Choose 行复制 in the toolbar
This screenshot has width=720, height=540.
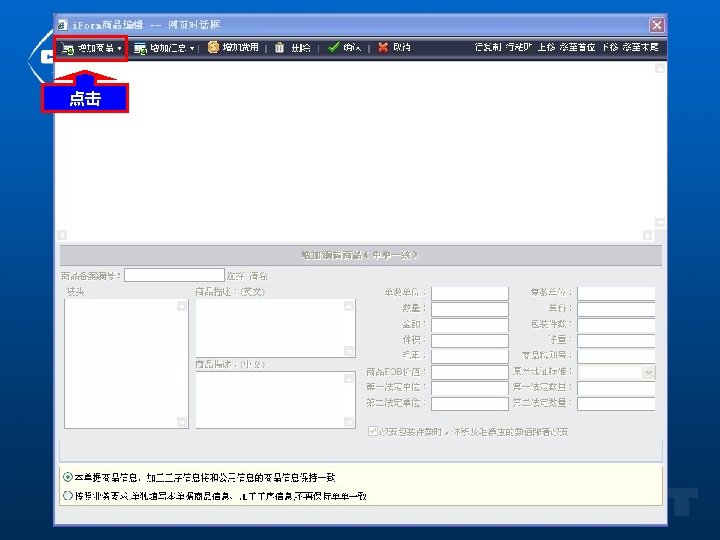click(x=488, y=47)
